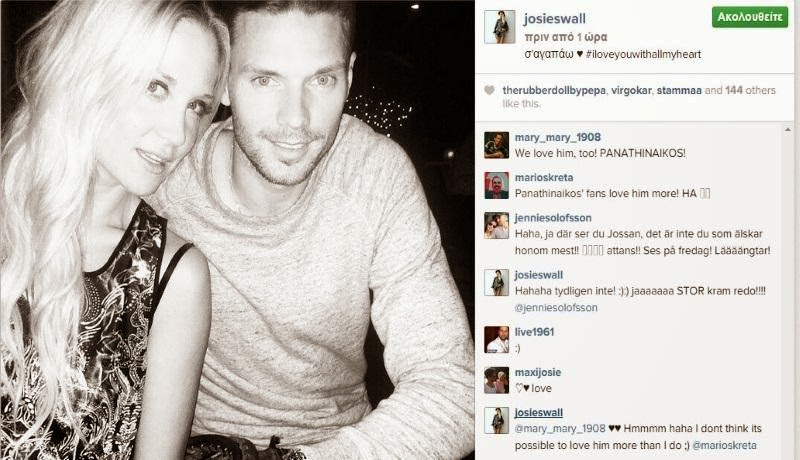Open the josieswall username in header
This screenshot has height=460, width=800.
(x=555, y=19)
